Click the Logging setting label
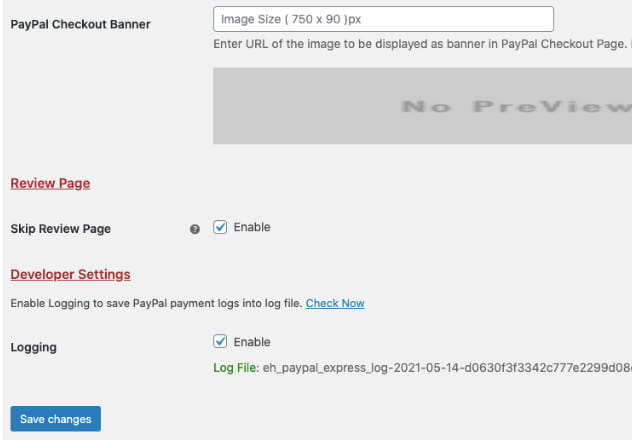The height and width of the screenshot is (448, 632). (33, 348)
